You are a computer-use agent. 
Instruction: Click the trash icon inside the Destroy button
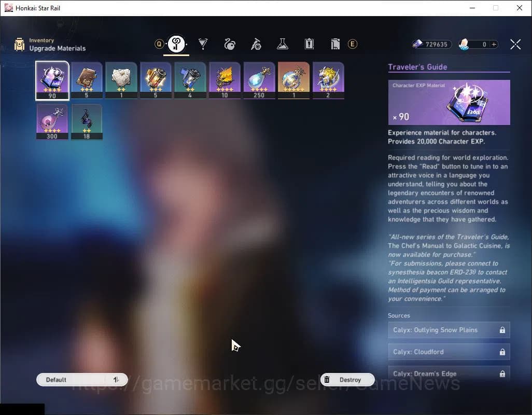(327, 379)
